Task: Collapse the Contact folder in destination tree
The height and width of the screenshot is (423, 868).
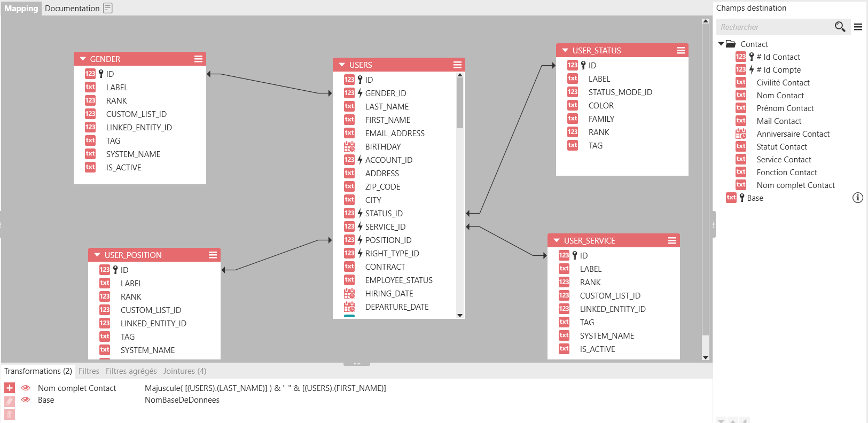Action: tap(721, 44)
